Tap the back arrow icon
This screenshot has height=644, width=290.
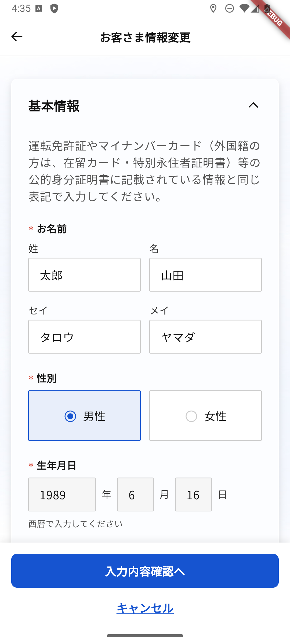point(17,37)
